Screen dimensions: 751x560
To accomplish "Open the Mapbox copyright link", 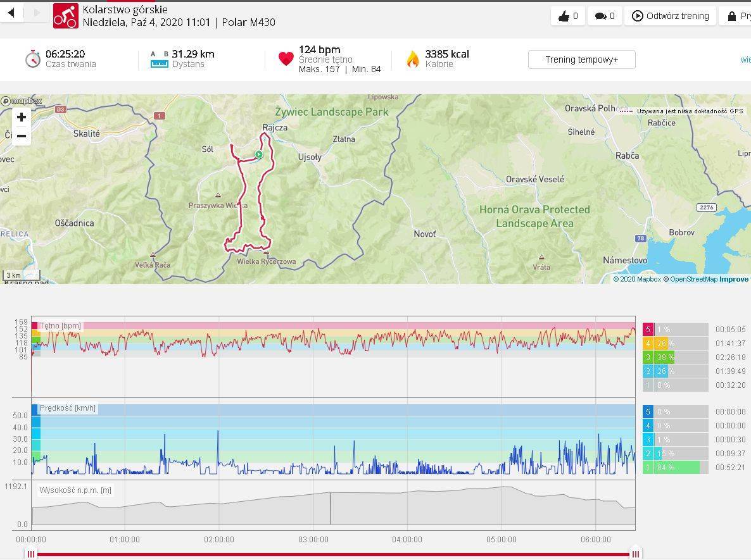I will (x=636, y=279).
